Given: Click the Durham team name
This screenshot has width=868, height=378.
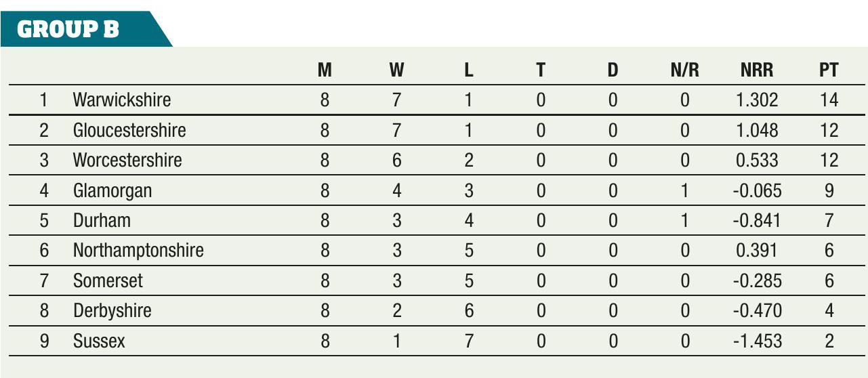Looking at the screenshot, I should point(102,220).
